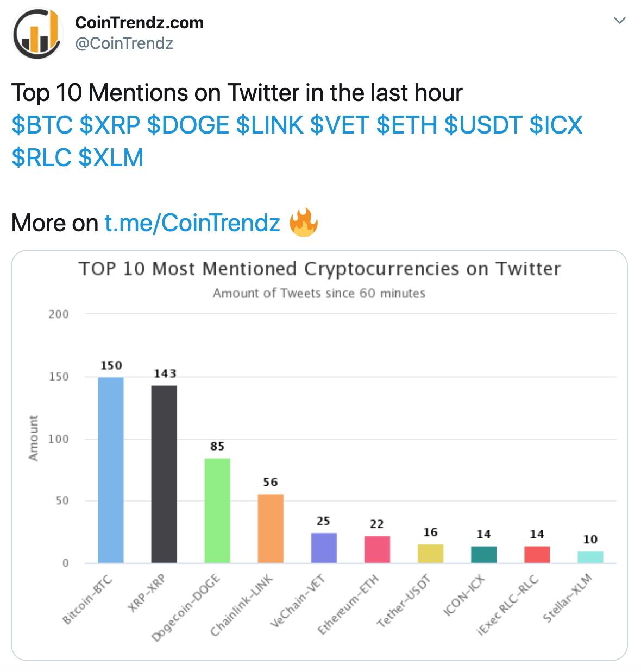Click the @CoinTrendz handle

point(124,45)
